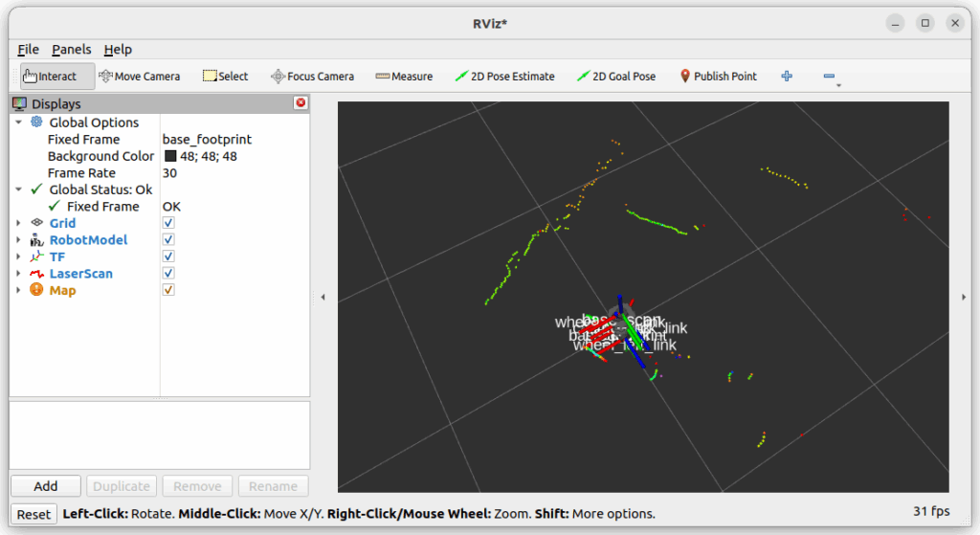This screenshot has height=535, width=980.
Task: Click the Background Color swatch
Action: pyautogui.click(x=170, y=156)
